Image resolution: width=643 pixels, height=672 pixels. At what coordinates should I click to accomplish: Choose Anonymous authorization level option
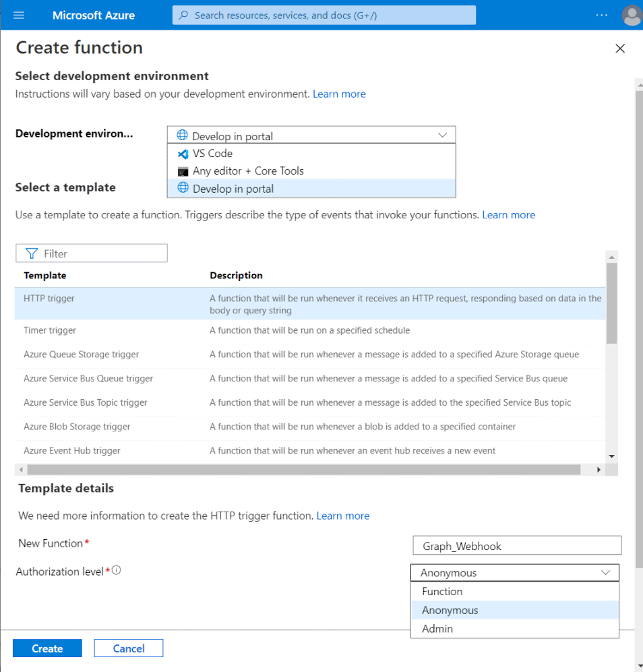click(515, 610)
